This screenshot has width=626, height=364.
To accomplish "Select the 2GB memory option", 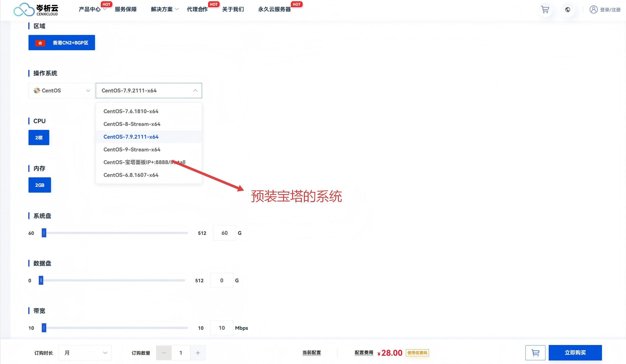I will 40,185.
